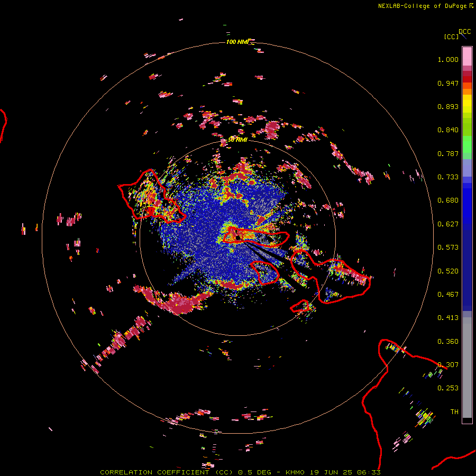476x476 pixels.
Task: Click the 0.893 scale value
Action: pyautogui.click(x=448, y=106)
